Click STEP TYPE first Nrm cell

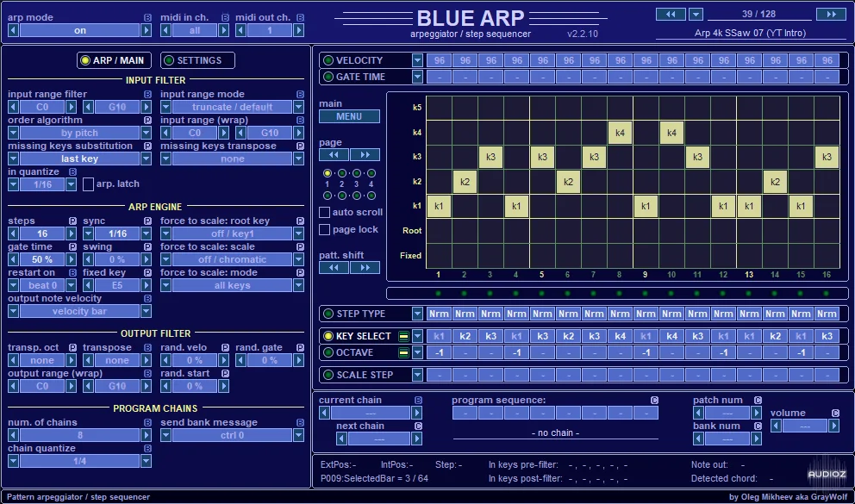tap(439, 314)
